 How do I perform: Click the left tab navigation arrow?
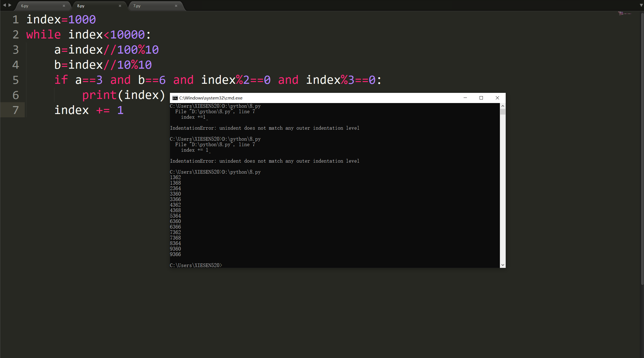4,5
